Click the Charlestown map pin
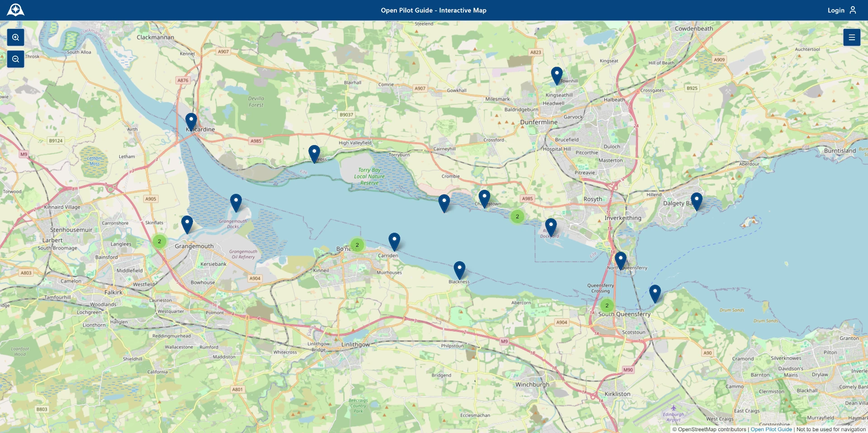Viewport: 868px width, 433px height. 484,198
